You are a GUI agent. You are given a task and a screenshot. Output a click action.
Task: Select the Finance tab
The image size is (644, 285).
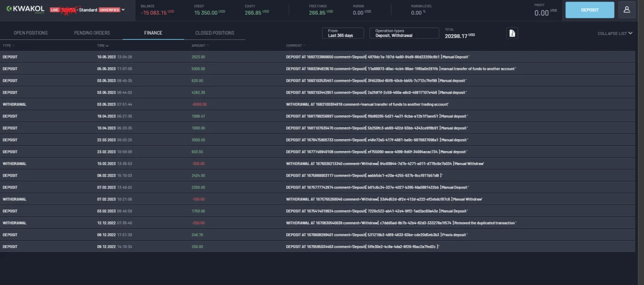153,33
